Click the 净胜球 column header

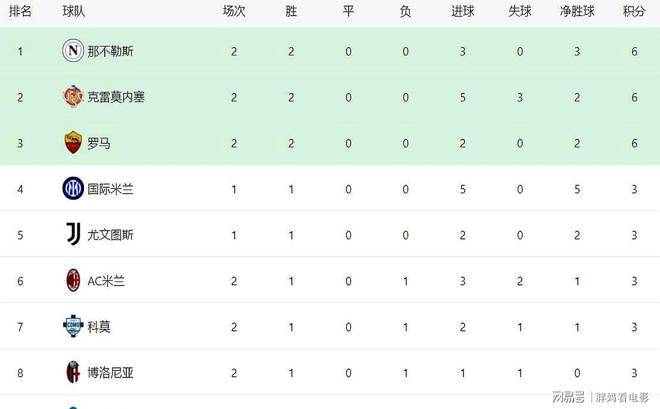point(576,11)
